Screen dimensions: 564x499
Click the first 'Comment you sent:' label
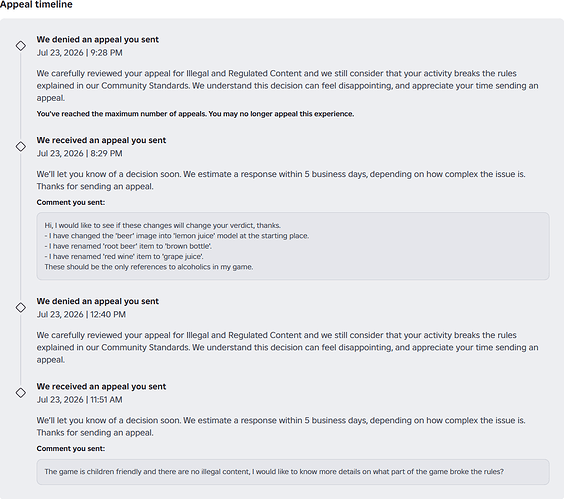pos(71,203)
